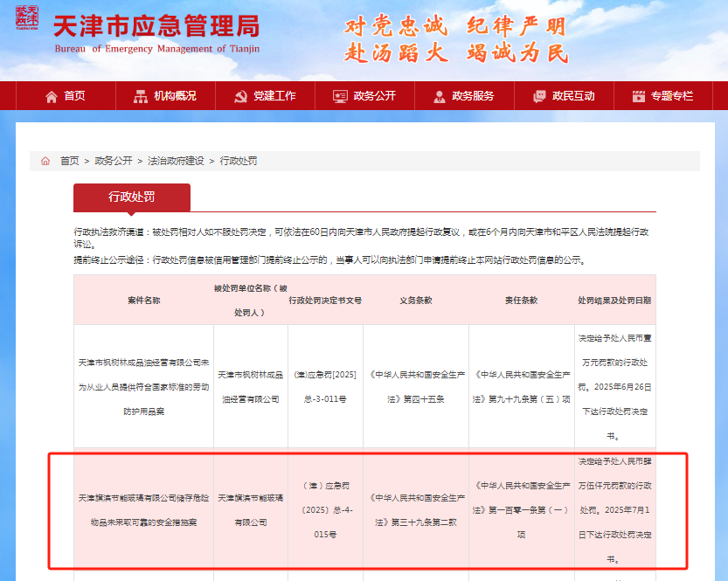Viewport: 728px width, 581px height.
Task: Click the 案件名称 column header
Action: [x=144, y=301]
